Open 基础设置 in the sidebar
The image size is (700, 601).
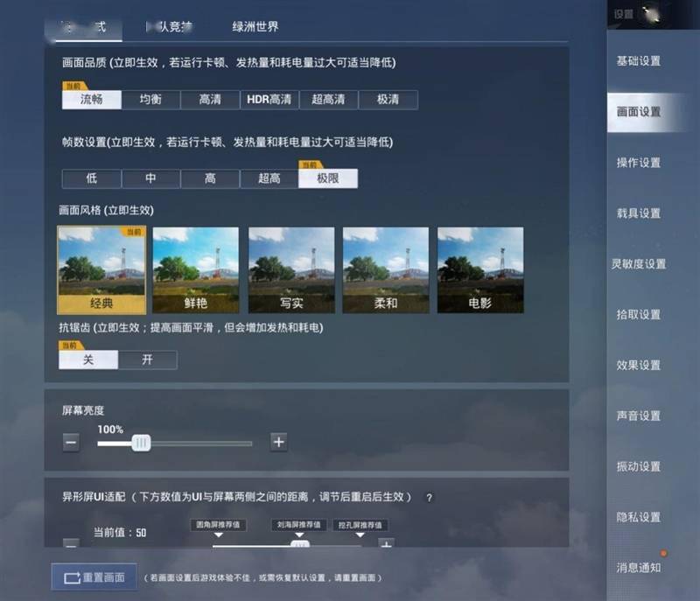(639, 61)
